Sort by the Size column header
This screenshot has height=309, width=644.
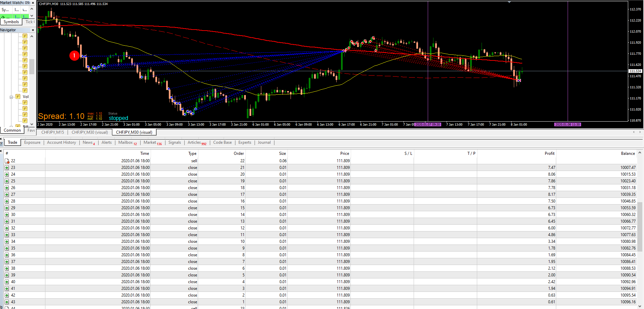click(x=266, y=153)
